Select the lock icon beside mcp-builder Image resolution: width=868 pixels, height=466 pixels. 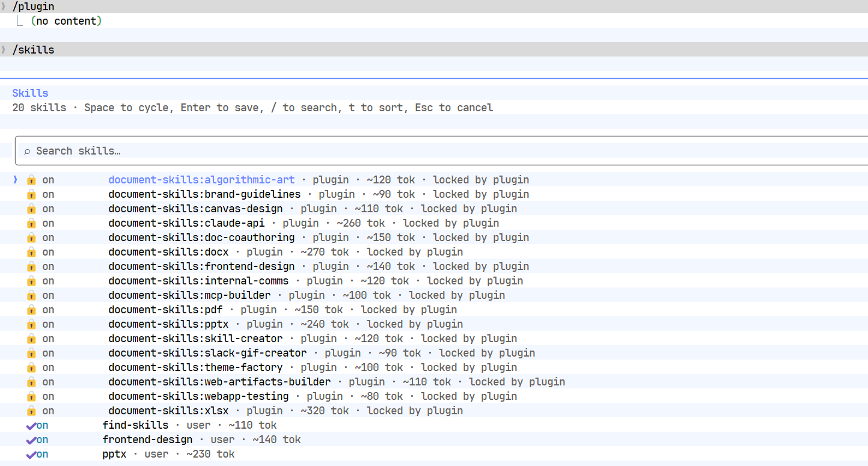pos(31,295)
